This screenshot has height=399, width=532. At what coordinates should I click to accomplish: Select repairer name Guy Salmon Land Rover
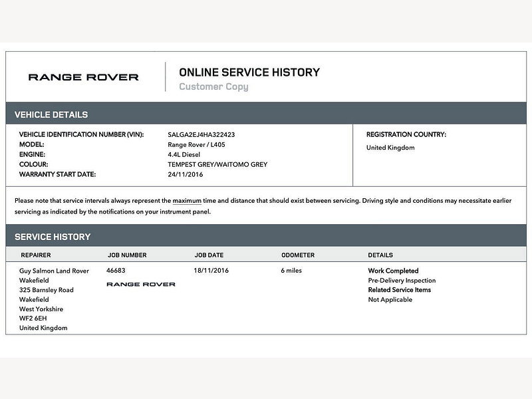(x=54, y=271)
